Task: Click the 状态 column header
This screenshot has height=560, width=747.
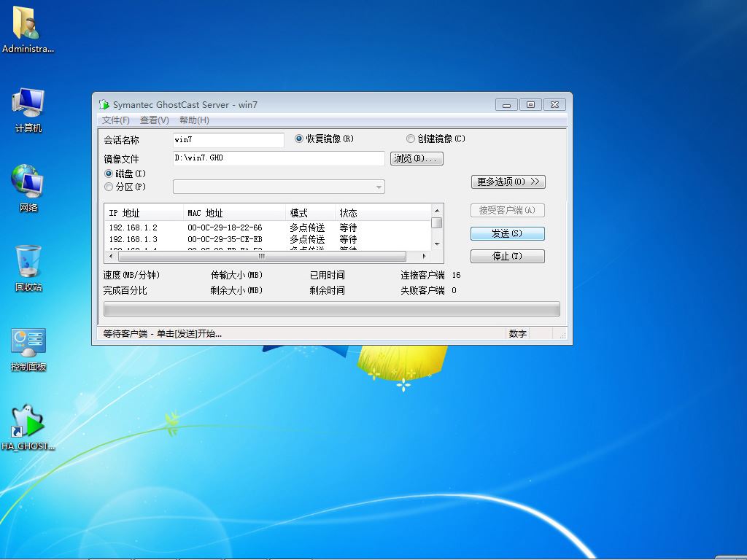Action: [x=383, y=213]
